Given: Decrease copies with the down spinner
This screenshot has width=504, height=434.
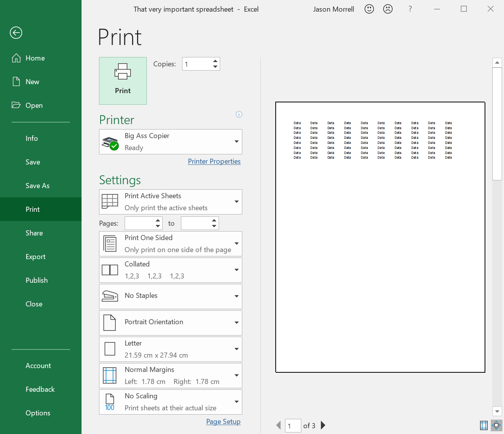Looking at the screenshot, I should click(215, 67).
